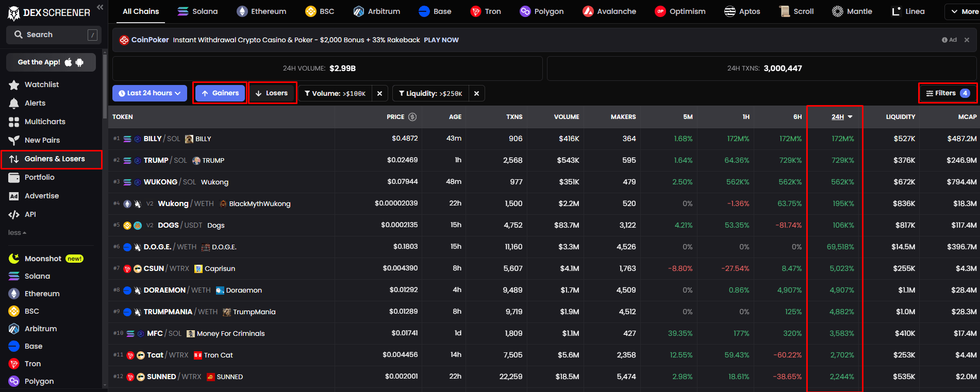Switch to Scroll chain tab
This screenshot has height=392, width=980.
click(x=796, y=11)
